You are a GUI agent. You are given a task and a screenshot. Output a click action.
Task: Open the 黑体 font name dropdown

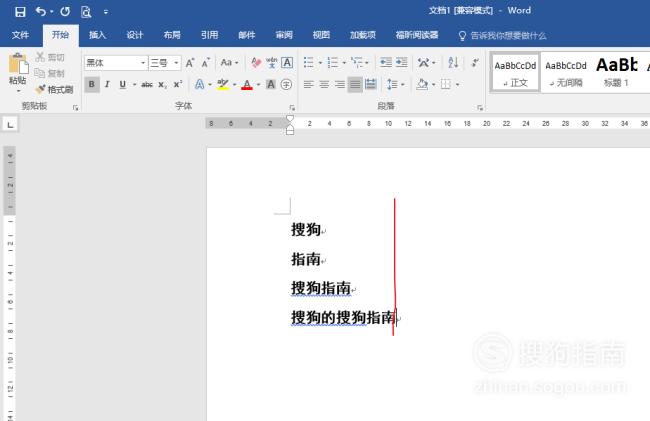click(x=143, y=63)
